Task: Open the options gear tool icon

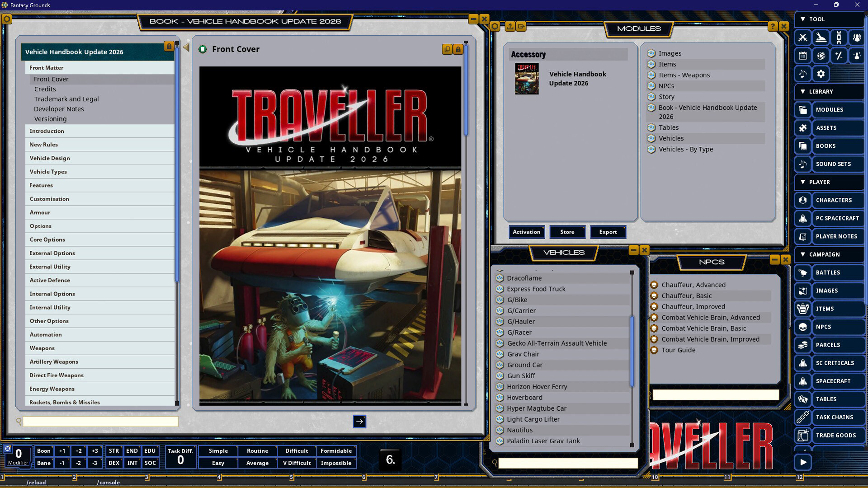Action: coord(821,74)
